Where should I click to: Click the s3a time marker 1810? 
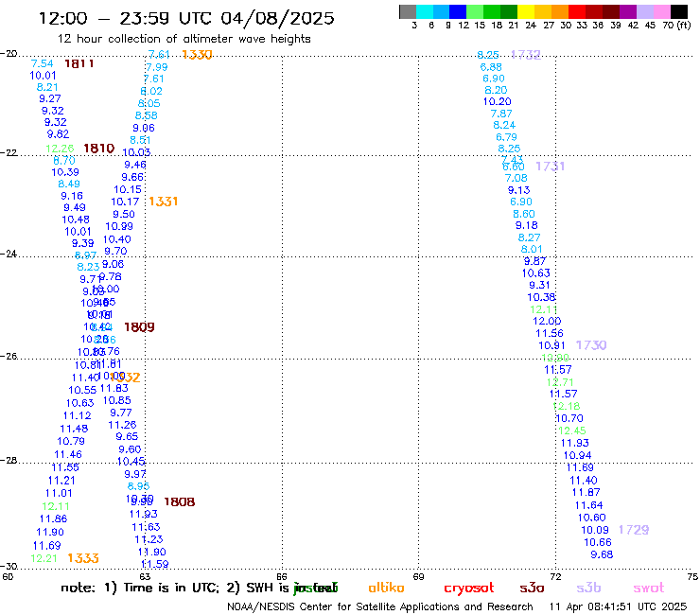point(99,149)
